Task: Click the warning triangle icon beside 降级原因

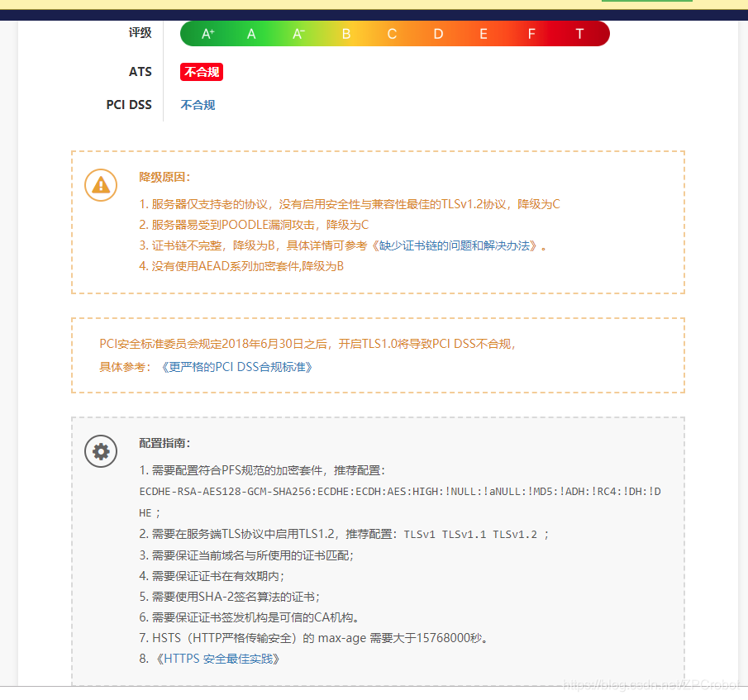Action: (x=101, y=185)
